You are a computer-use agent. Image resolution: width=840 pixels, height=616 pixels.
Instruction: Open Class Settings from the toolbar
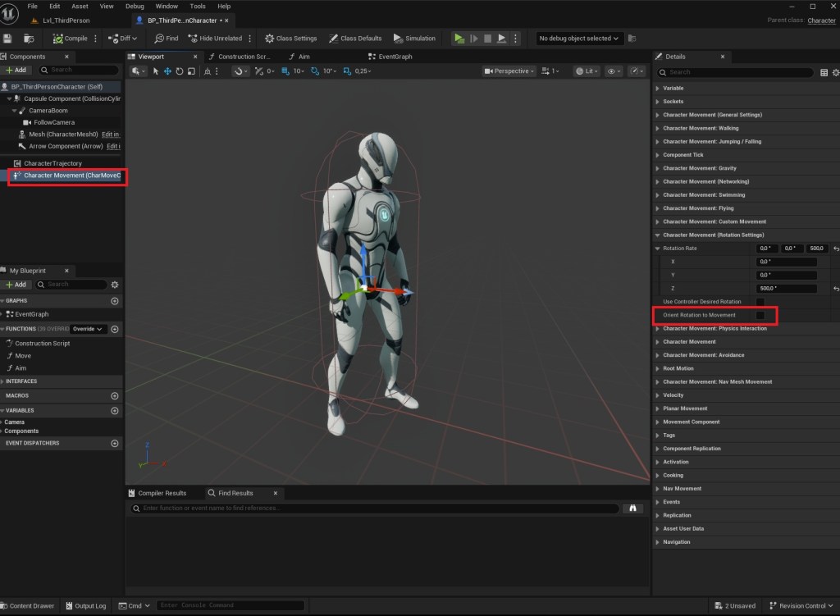290,39
